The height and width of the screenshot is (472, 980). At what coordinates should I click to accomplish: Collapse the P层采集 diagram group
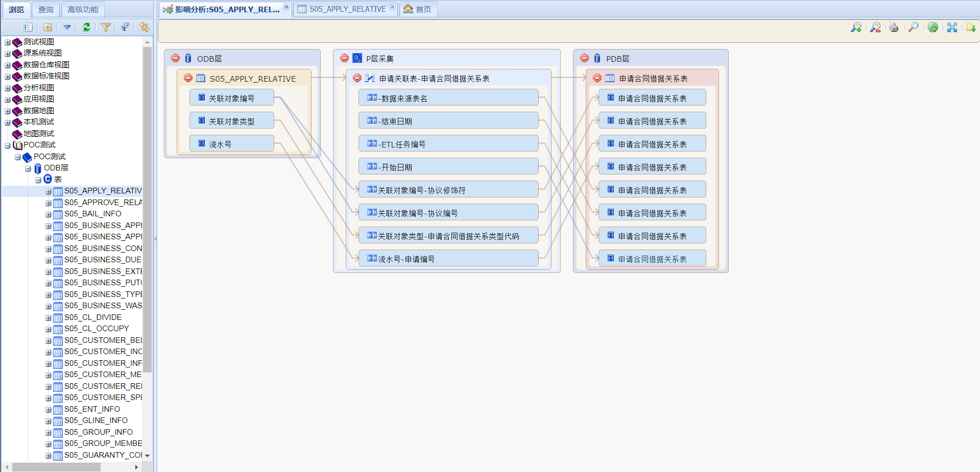[x=344, y=58]
